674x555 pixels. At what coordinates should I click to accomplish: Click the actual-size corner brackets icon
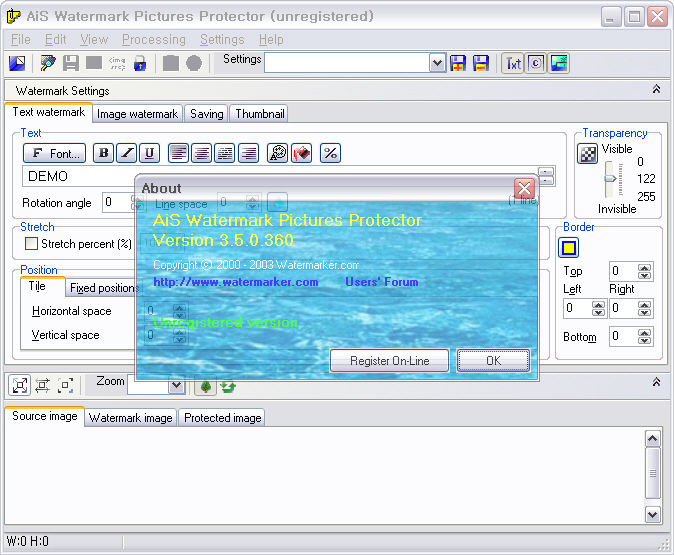click(65, 385)
